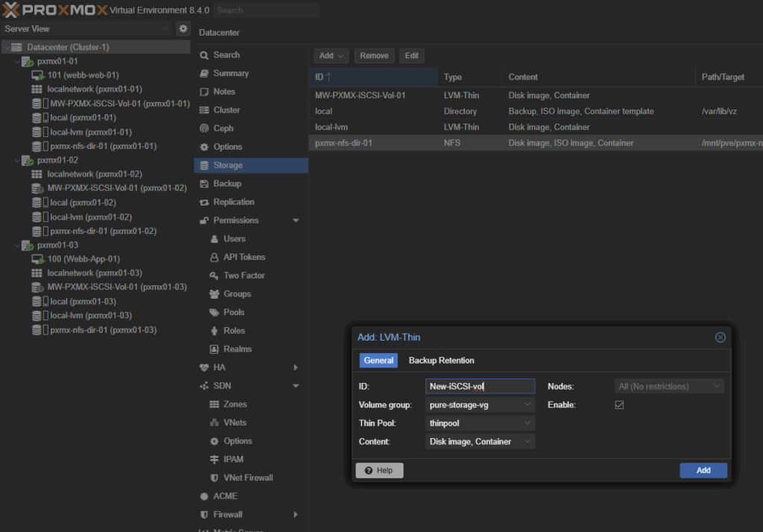The image size is (763, 532).
Task: Click the VM 100 Webb-App-01 icon
Action: (x=38, y=259)
